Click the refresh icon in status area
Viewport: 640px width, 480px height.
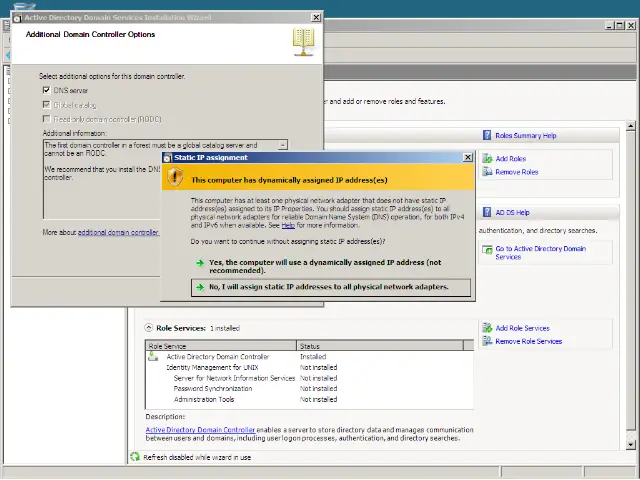pyautogui.click(x=135, y=457)
